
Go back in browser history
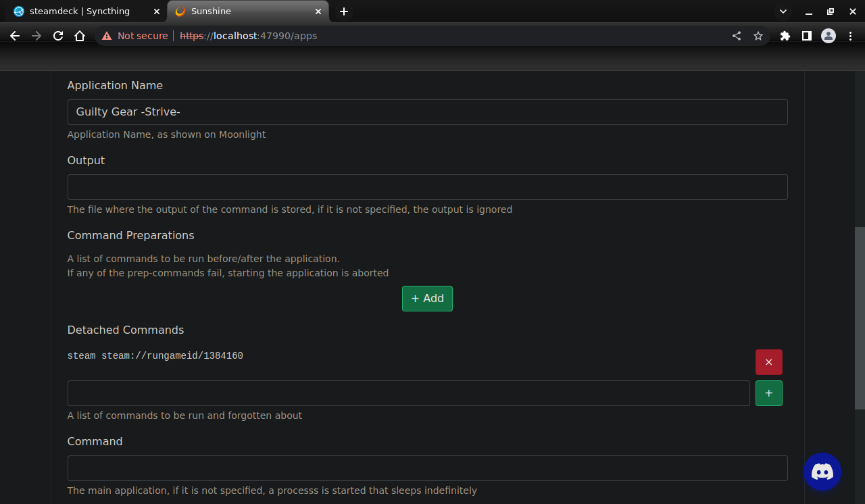coord(15,36)
